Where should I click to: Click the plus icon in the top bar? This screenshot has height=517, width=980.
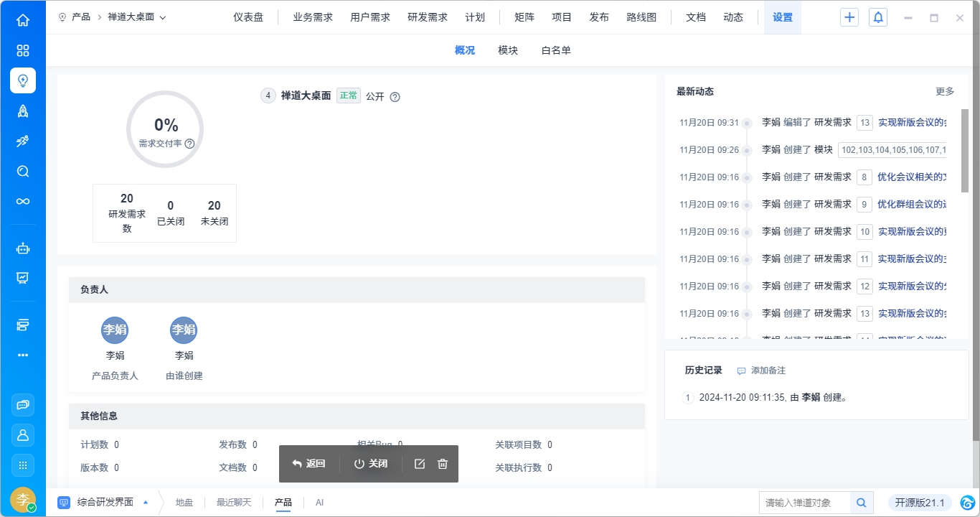(x=849, y=18)
